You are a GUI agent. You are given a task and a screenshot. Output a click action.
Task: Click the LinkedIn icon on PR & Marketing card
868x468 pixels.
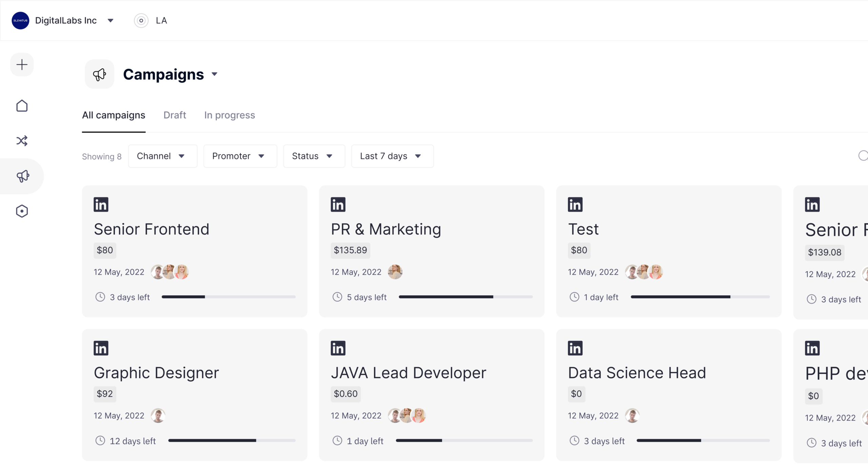pyautogui.click(x=338, y=204)
